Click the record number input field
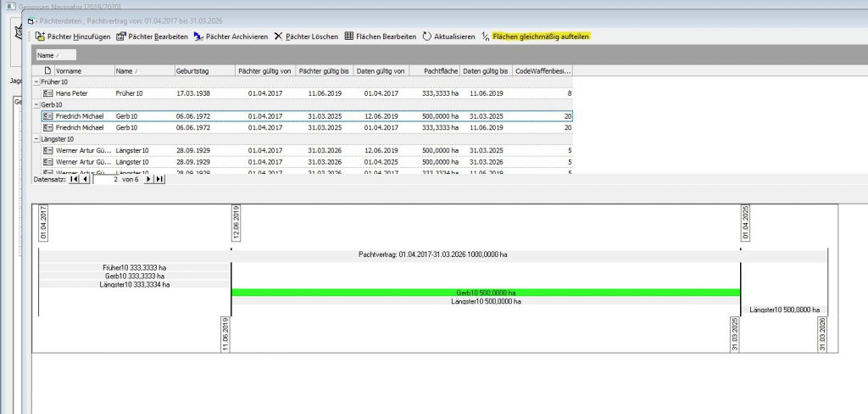The width and height of the screenshot is (868, 414). 105,180
